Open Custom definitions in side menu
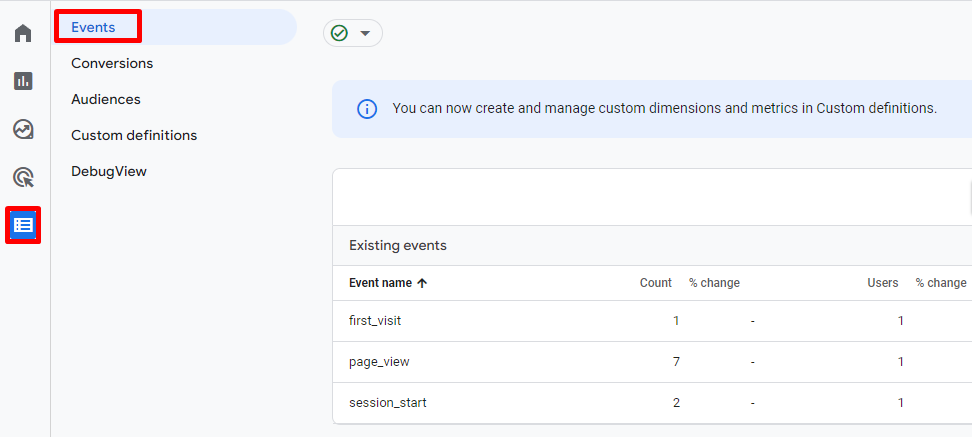 click(134, 135)
